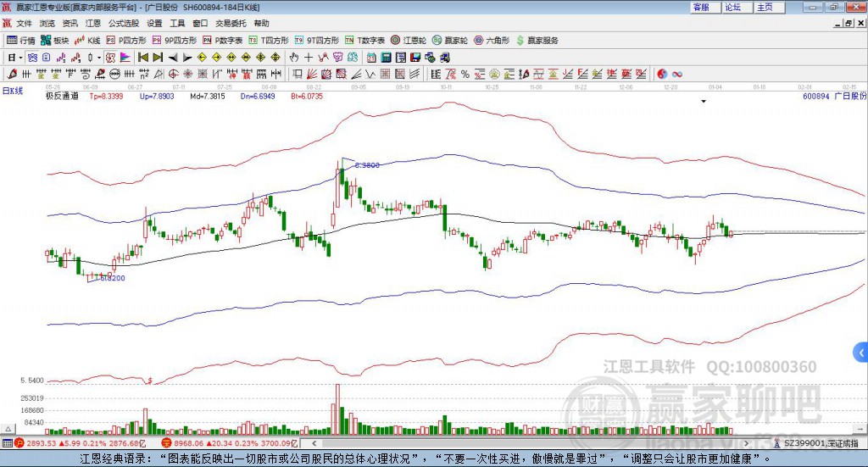Screen dimensions: 868x467
Task: Click the last yellow diamond four-arrow icon
Action: click(275, 58)
